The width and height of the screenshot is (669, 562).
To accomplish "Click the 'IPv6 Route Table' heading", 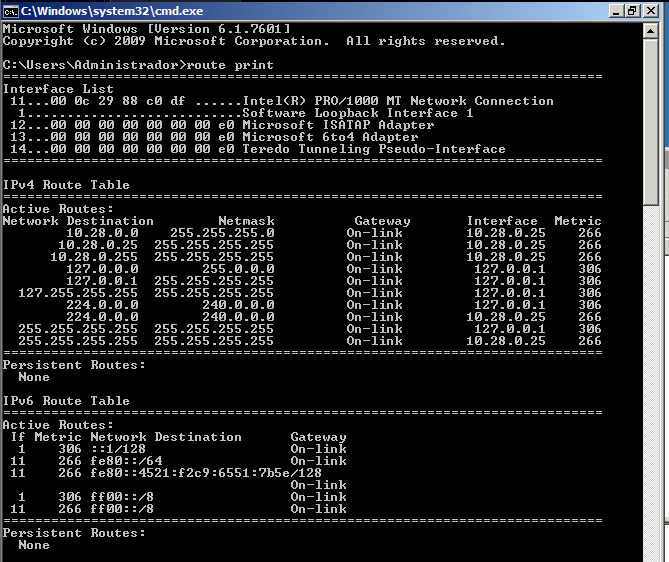I will pos(66,401).
